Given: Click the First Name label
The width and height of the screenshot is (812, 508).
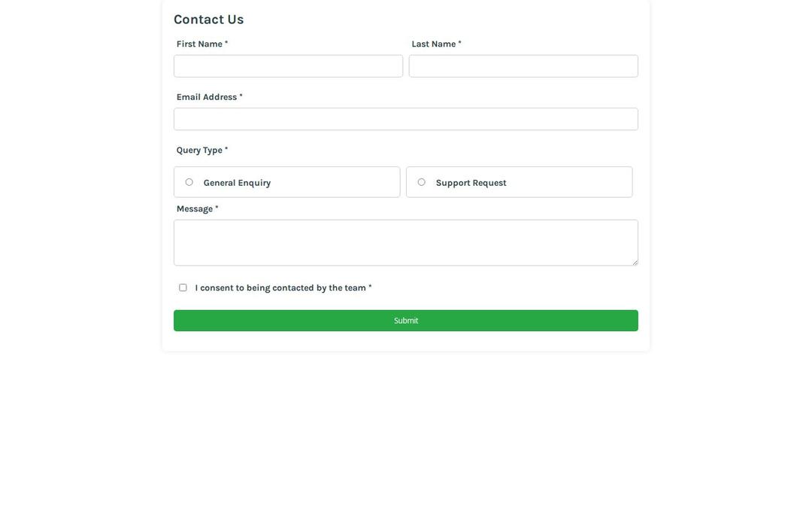Looking at the screenshot, I should point(198,41).
